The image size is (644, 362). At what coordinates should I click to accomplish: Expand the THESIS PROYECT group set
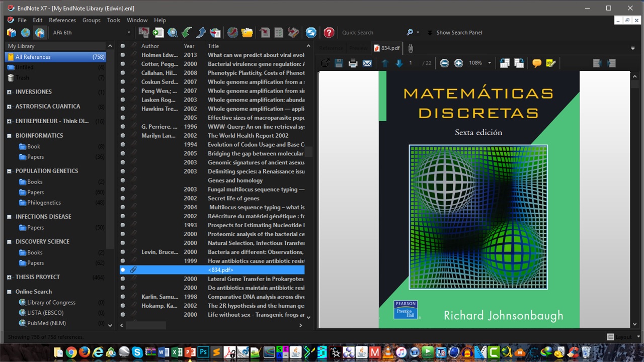pos(9,277)
